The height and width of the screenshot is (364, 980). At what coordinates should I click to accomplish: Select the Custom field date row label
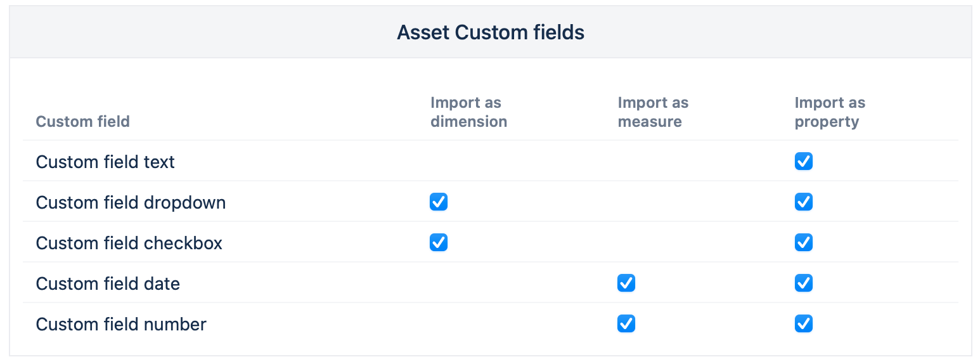108,284
